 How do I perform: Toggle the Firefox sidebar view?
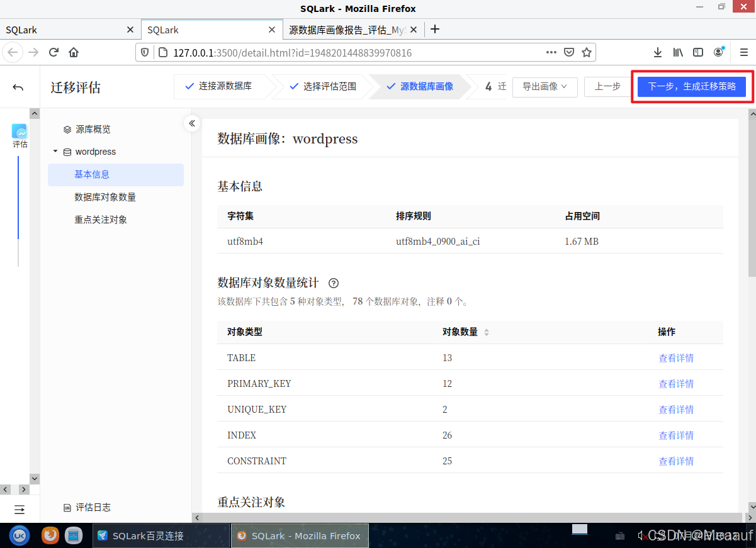(x=698, y=52)
